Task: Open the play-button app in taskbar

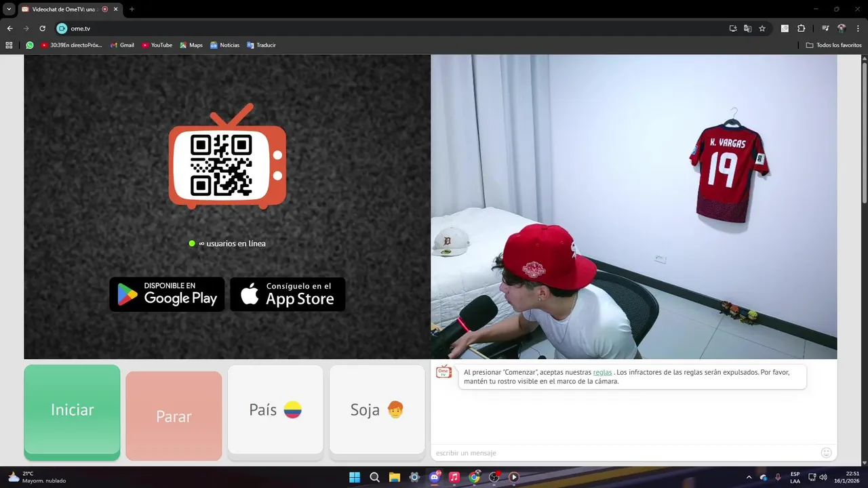Action: click(514, 477)
